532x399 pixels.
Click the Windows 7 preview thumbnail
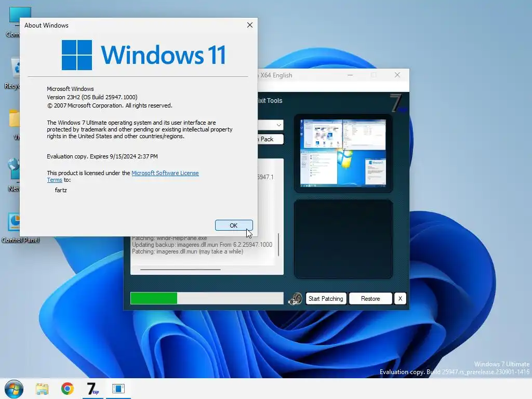click(343, 153)
